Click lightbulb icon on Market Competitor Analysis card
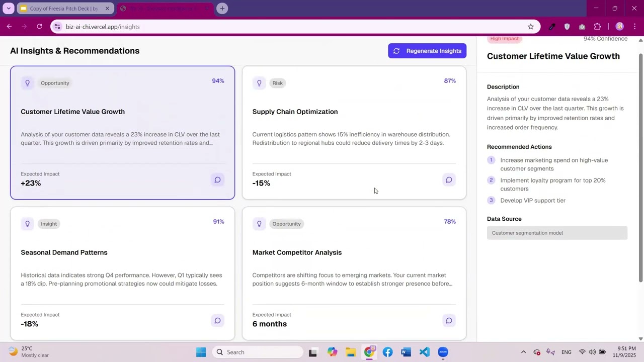This screenshot has width=644, height=362. click(x=259, y=224)
